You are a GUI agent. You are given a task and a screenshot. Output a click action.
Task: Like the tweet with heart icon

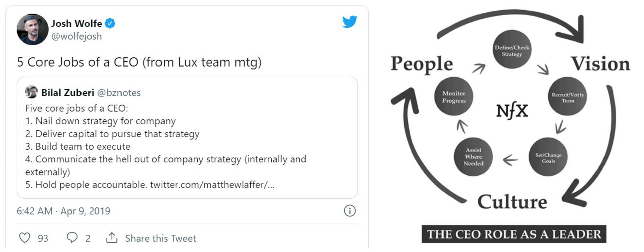click(x=25, y=238)
